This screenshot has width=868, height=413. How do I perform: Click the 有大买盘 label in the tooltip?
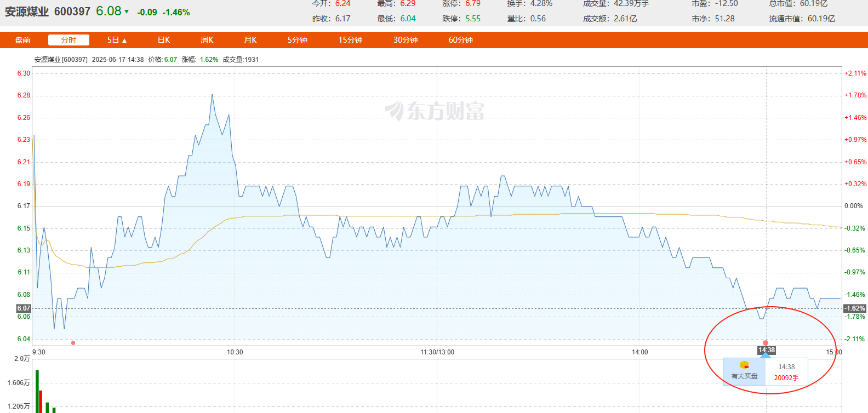pos(744,376)
